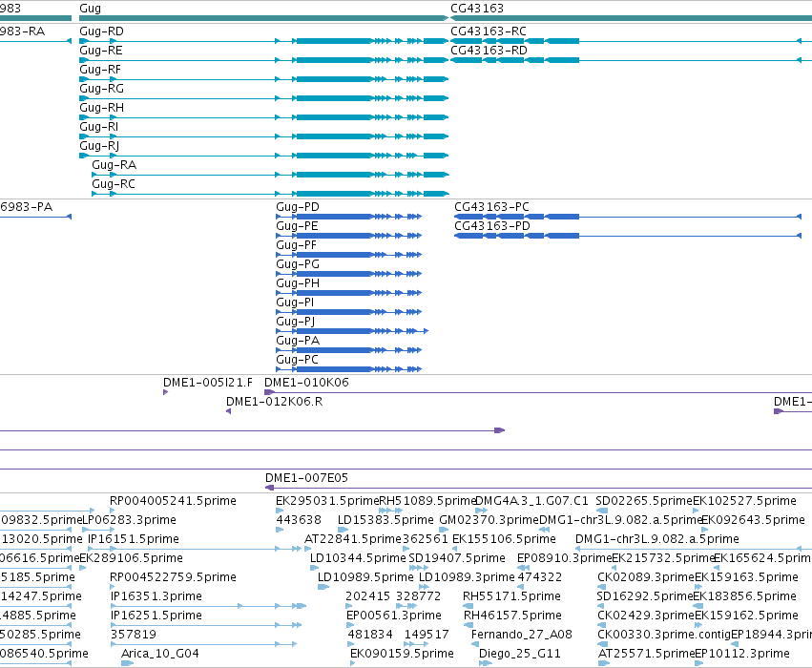Click the CG43163-PC protein label
Image resolution: width=812 pixels, height=668 pixels.
pos(492,207)
